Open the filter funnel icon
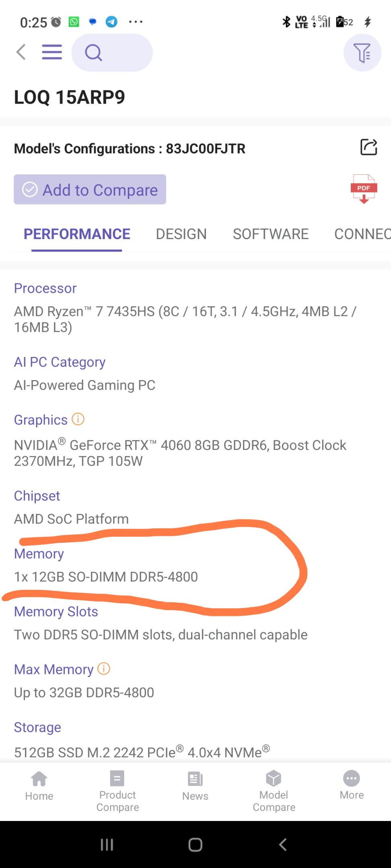391x868 pixels. [362, 53]
